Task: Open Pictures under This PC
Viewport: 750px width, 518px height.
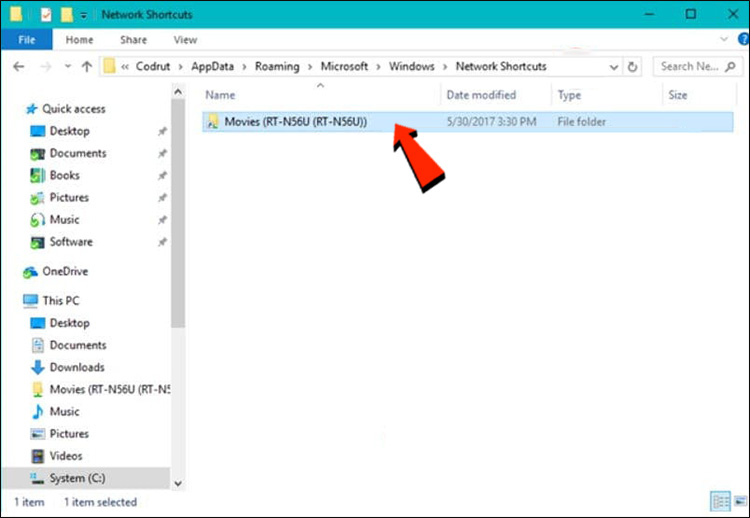Action: (x=69, y=433)
